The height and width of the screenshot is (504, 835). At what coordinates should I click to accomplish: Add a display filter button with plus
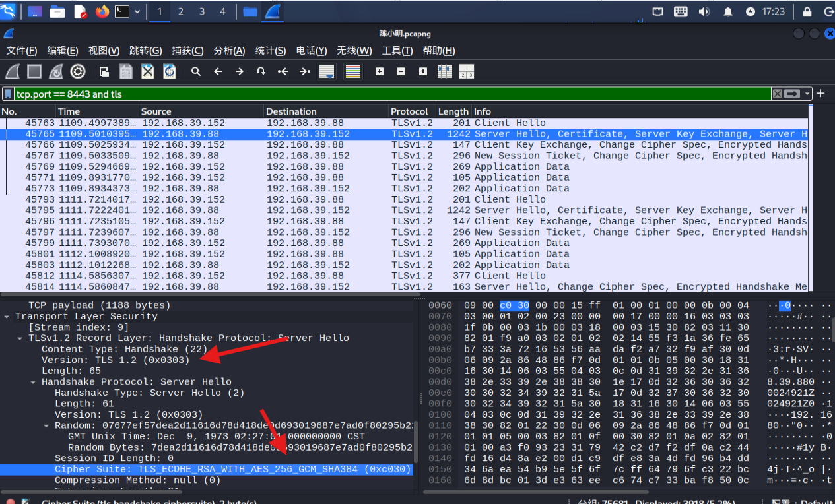[x=820, y=94]
